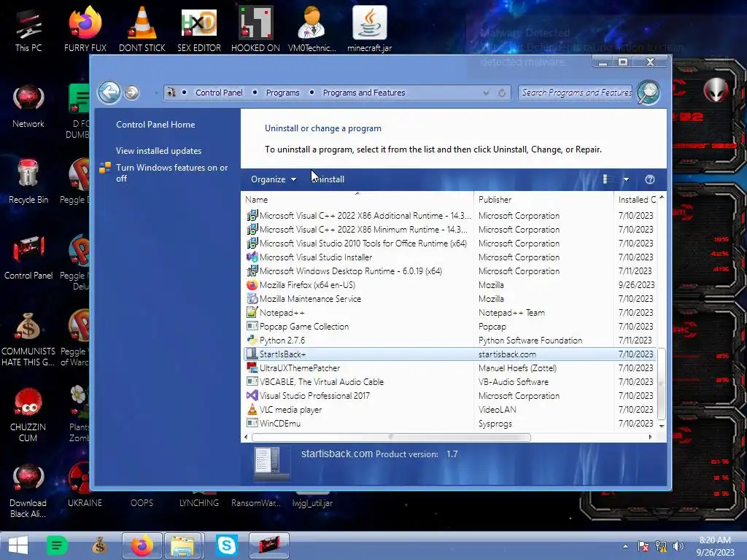Open Skype from the taskbar
The height and width of the screenshot is (560, 747).
pos(227,545)
